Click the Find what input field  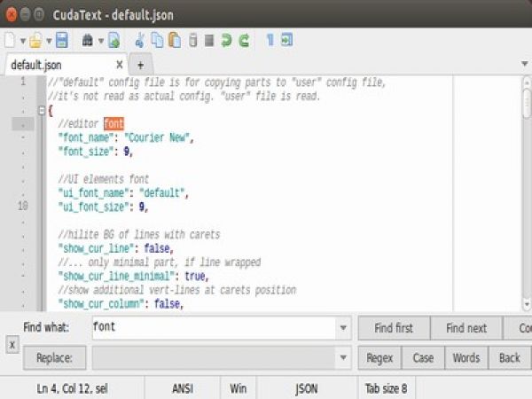[214, 328]
